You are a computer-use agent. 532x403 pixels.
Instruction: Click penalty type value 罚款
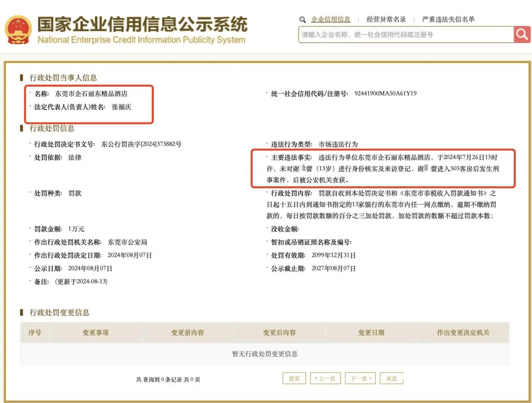pyautogui.click(x=75, y=193)
